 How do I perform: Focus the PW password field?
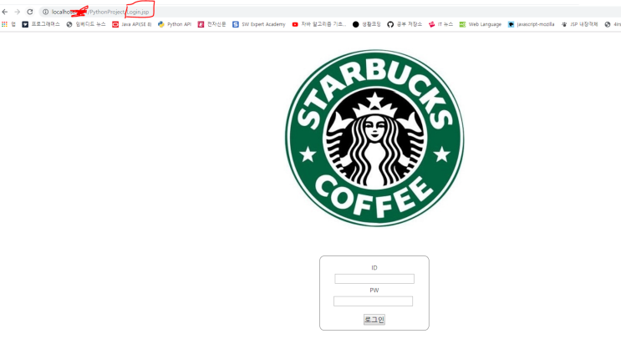coord(373,301)
